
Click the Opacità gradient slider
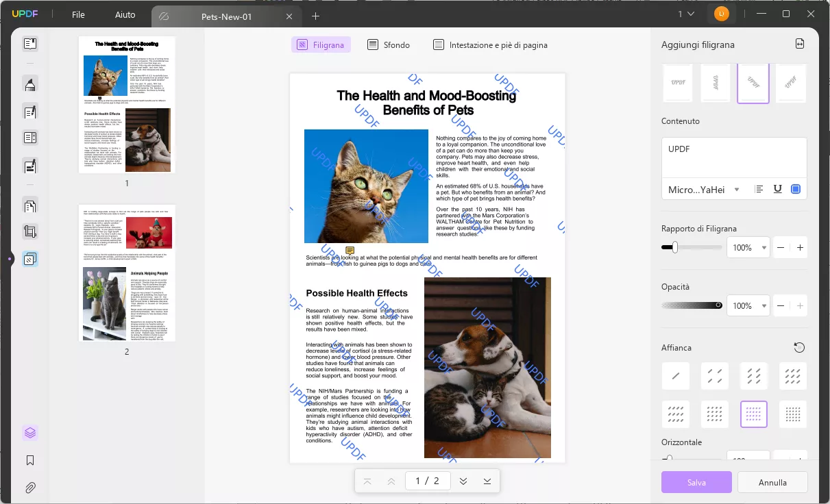[692, 305]
